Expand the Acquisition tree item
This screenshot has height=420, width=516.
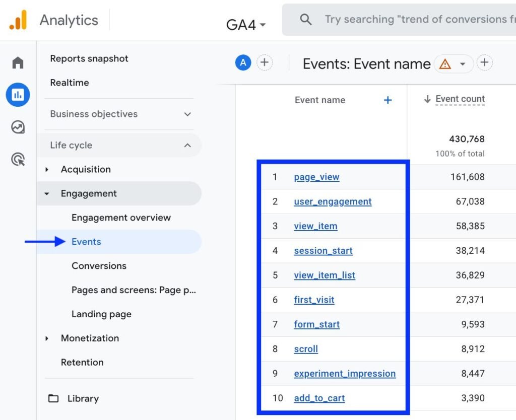pyautogui.click(x=47, y=170)
